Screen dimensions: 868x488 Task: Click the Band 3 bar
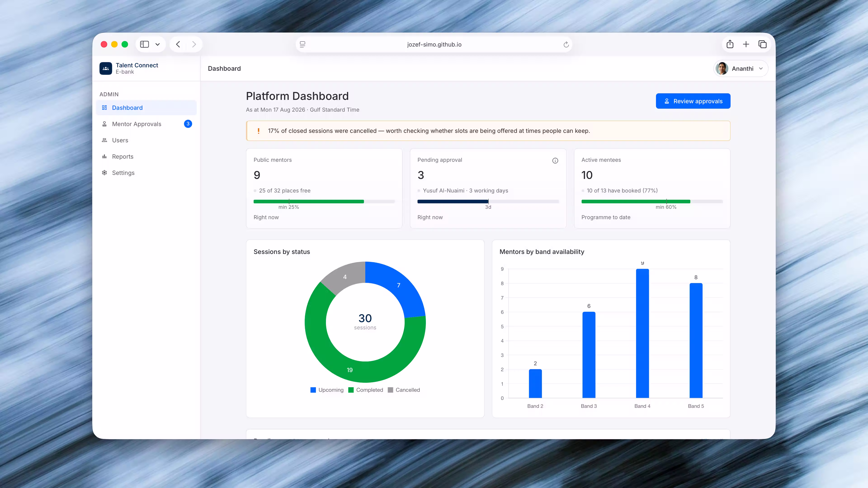[x=589, y=355]
